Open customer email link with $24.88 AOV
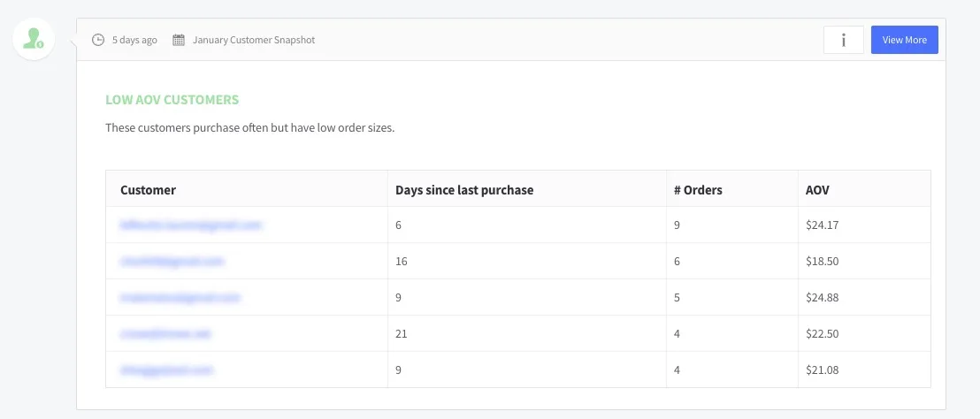980x419 pixels. click(x=180, y=298)
